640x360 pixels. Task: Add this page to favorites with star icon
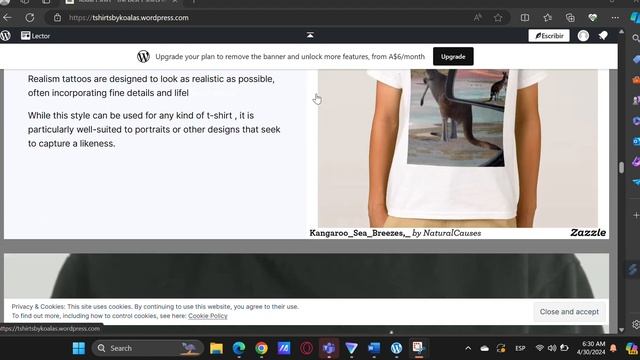(498, 18)
